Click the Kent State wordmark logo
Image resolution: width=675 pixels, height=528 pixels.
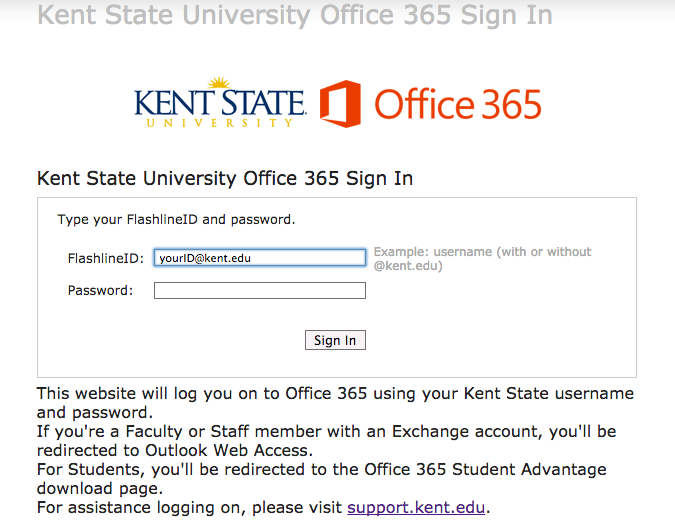[219, 102]
